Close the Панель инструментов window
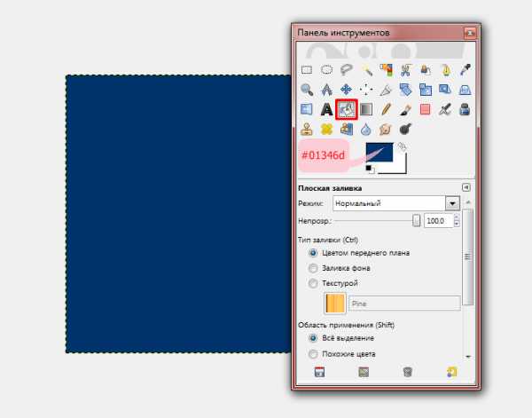532x418 pixels. [x=470, y=33]
